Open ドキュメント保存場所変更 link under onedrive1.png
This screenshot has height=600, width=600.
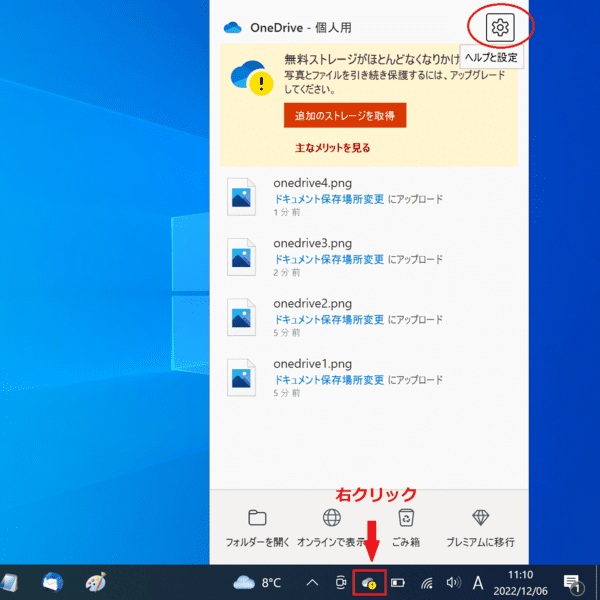click(x=329, y=380)
